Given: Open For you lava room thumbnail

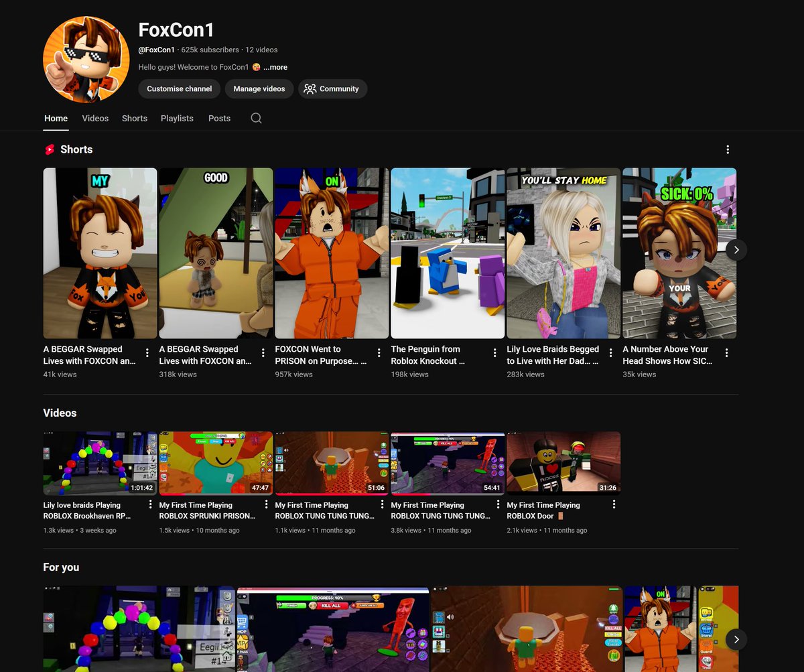Looking at the screenshot, I should 527,628.
